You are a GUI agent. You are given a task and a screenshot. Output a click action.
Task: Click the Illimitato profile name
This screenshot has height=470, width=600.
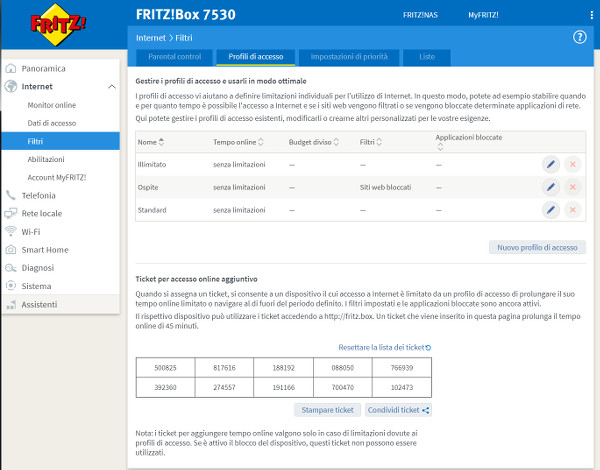pos(152,165)
